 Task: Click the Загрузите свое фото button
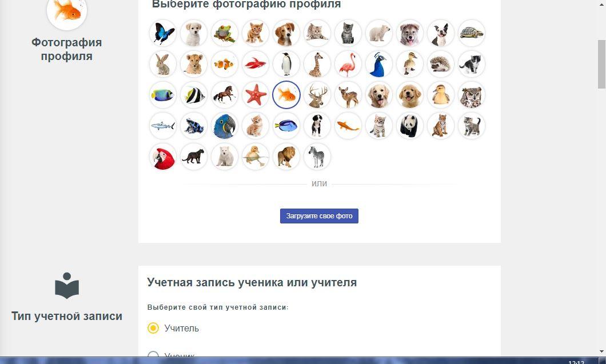319,216
